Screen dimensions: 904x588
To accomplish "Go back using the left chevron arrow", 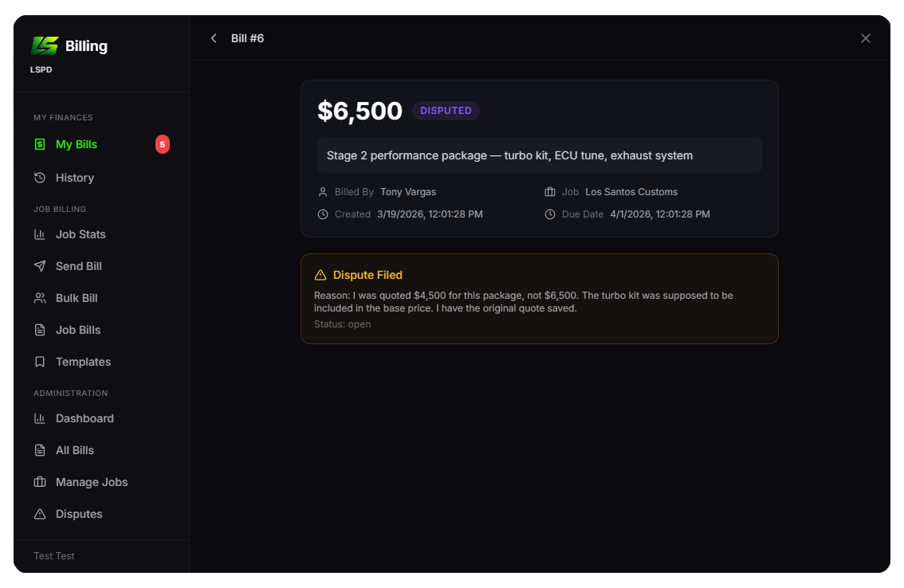I will [214, 38].
